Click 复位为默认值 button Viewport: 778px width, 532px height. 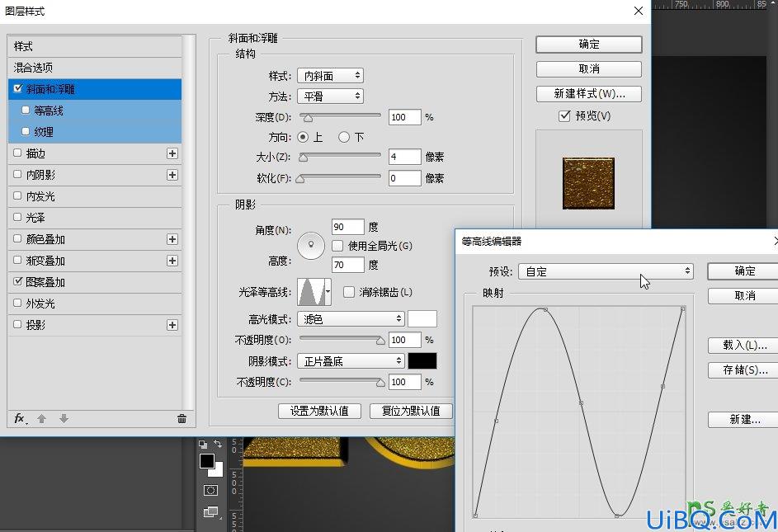click(411, 411)
